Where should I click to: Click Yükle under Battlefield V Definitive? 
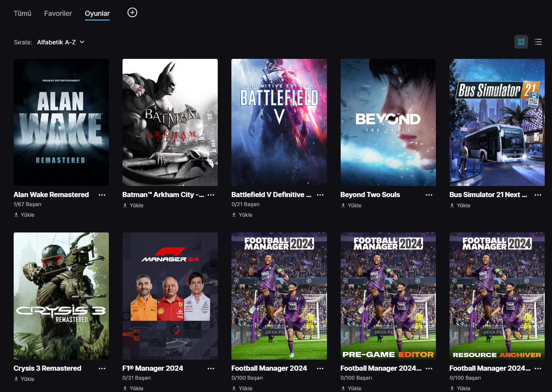(x=242, y=215)
